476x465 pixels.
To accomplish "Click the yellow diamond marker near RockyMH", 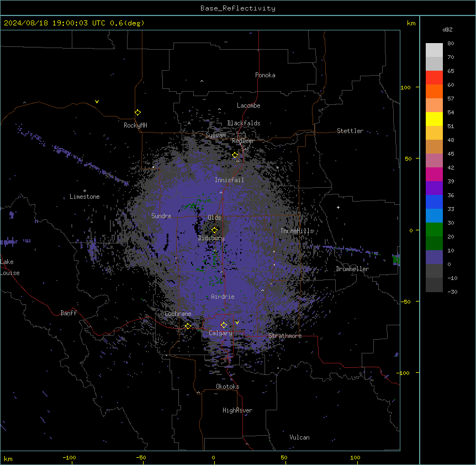I will click(x=137, y=113).
